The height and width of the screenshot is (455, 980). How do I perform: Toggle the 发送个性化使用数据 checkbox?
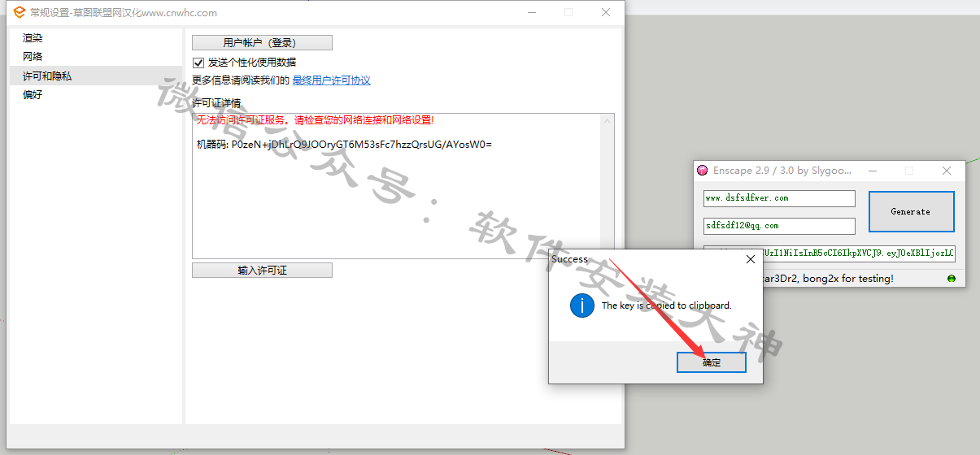[x=198, y=63]
